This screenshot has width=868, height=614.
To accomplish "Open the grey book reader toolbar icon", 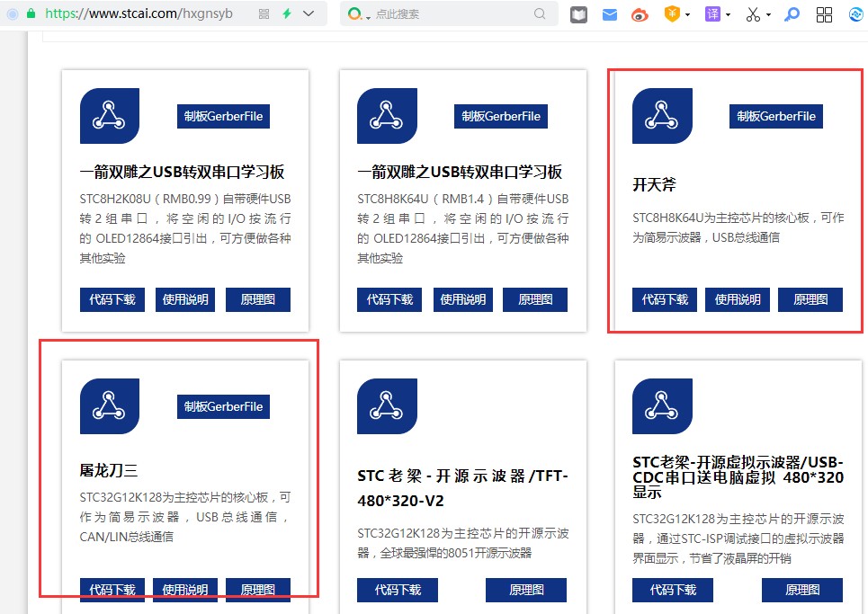I will pyautogui.click(x=578, y=14).
